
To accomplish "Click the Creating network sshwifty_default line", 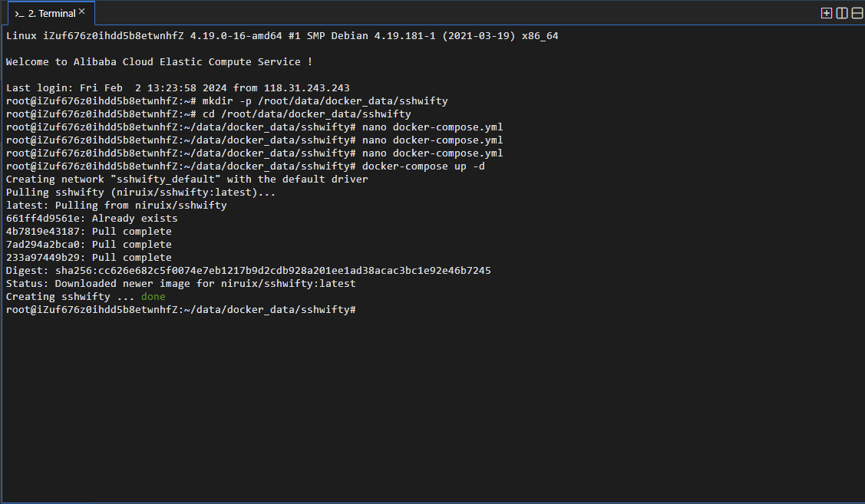I will coord(187,180).
